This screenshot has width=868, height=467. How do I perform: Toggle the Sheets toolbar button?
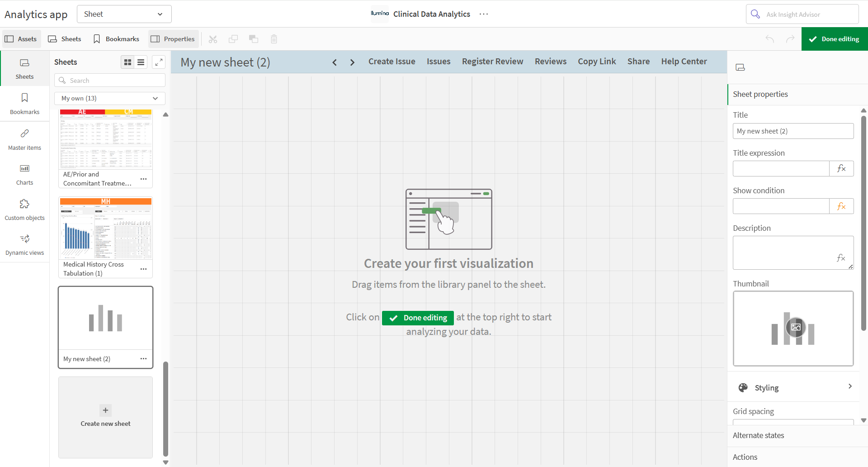[x=65, y=39]
